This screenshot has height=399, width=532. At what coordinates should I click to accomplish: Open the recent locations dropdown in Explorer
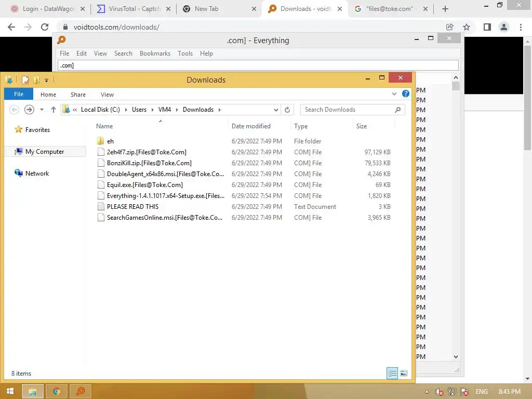(42, 110)
